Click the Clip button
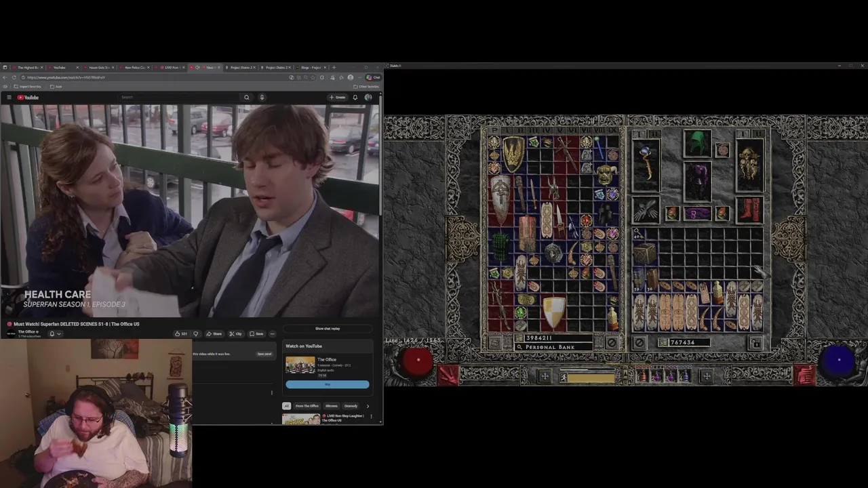This screenshot has height=488, width=868. 235,333
